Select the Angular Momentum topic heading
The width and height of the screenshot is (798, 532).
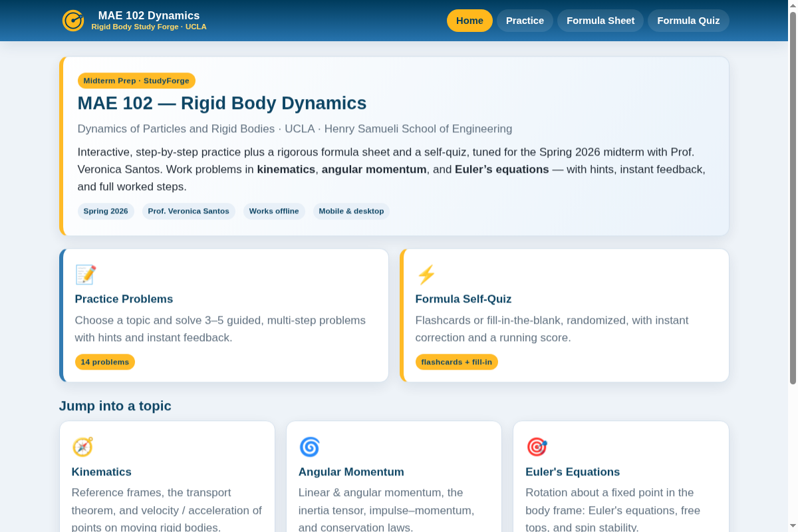[351, 472]
